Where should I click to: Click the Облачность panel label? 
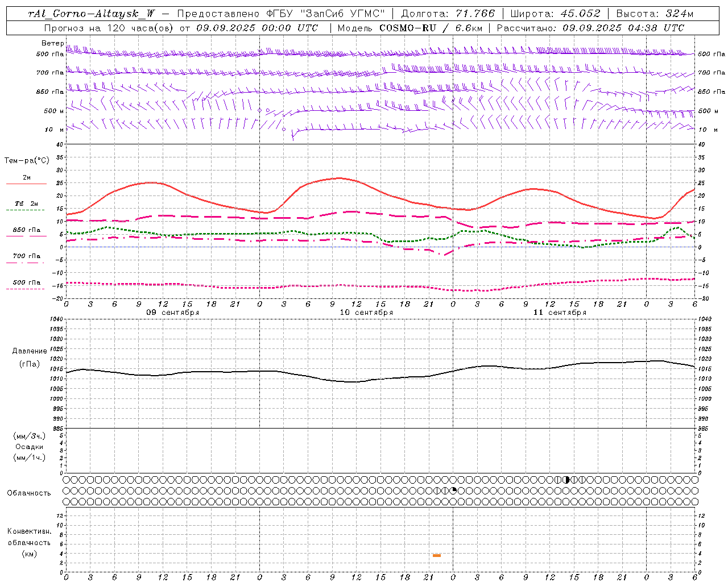pos(29,493)
